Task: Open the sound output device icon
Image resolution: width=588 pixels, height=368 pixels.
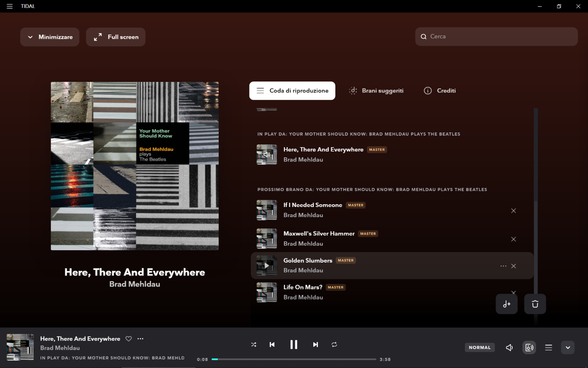Action: 529,348
